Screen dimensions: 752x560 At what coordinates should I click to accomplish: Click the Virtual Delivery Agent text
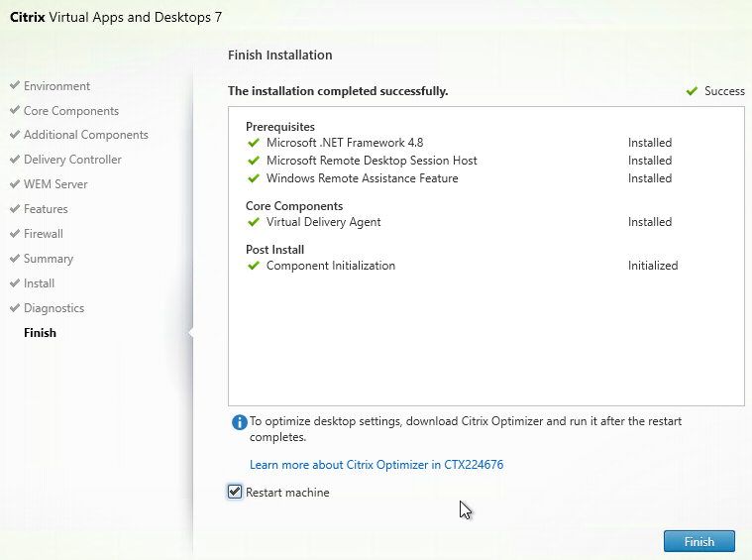[x=324, y=222]
